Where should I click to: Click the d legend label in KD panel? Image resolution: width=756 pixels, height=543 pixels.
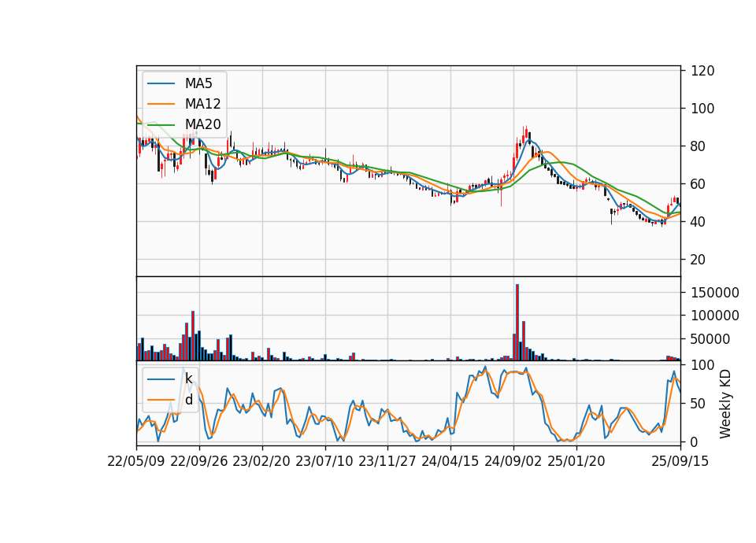[188, 400]
